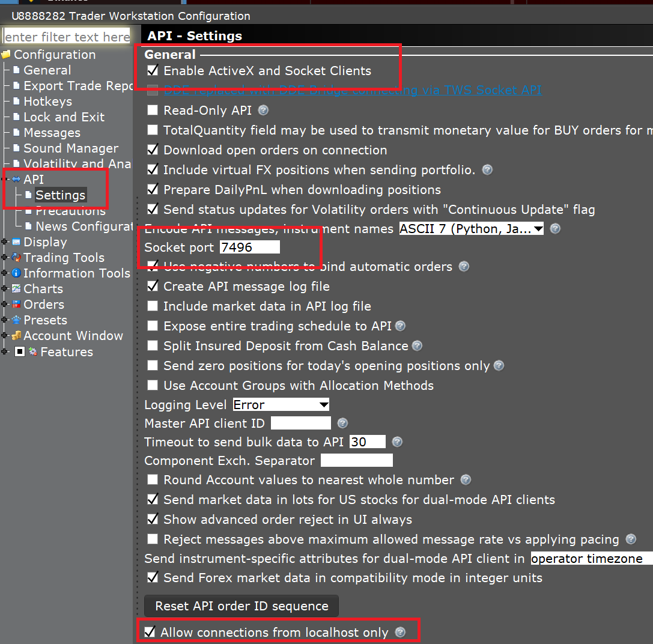The width and height of the screenshot is (653, 644).
Task: Open DDE Bridge via TWS Socket link
Action: pos(352,90)
